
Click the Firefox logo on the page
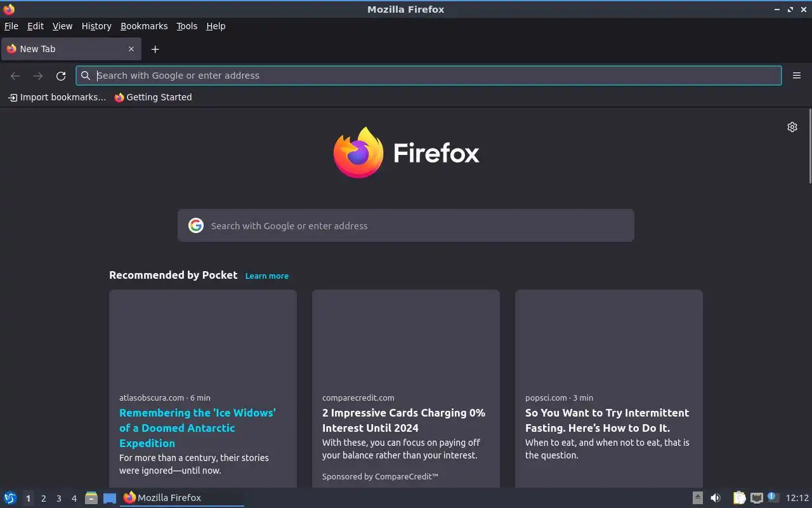point(406,152)
